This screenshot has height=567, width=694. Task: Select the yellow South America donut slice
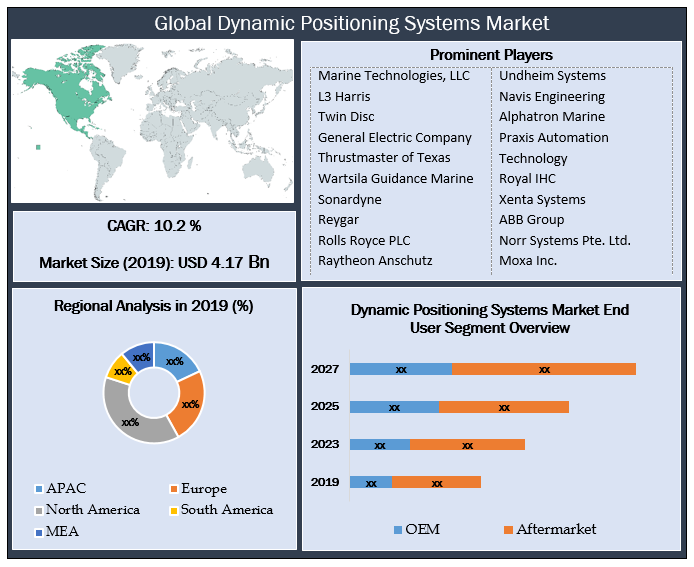[x=120, y=370]
